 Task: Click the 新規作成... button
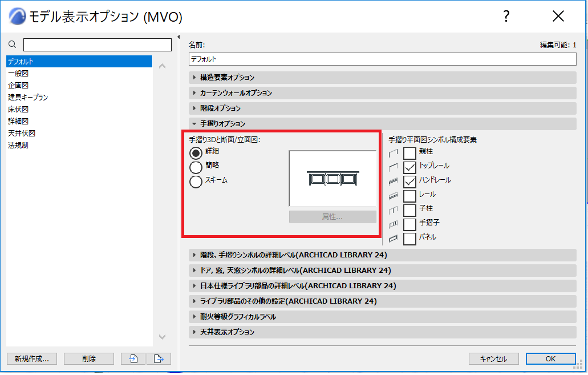click(32, 358)
